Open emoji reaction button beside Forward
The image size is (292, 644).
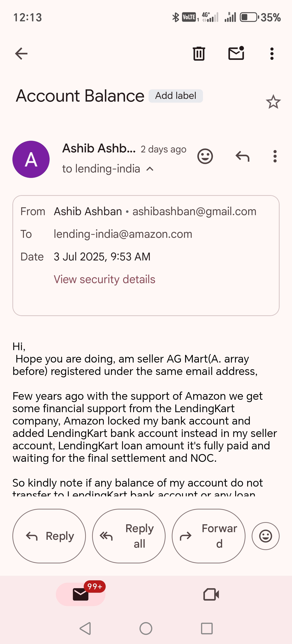[x=266, y=536]
